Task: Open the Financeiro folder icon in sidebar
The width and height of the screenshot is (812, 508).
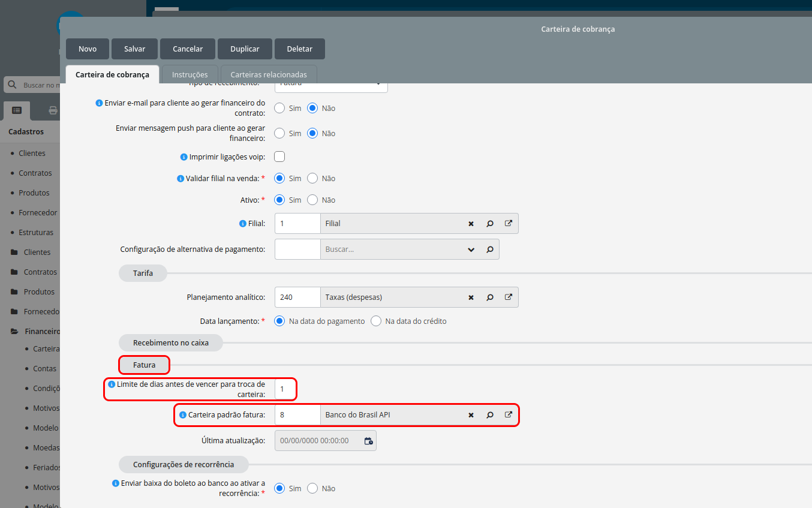Action: tap(14, 331)
